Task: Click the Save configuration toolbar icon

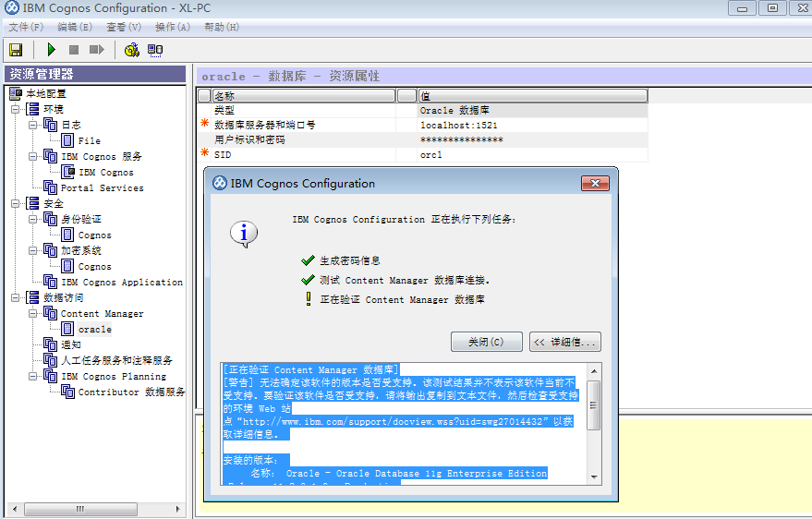Action: pyautogui.click(x=16, y=50)
